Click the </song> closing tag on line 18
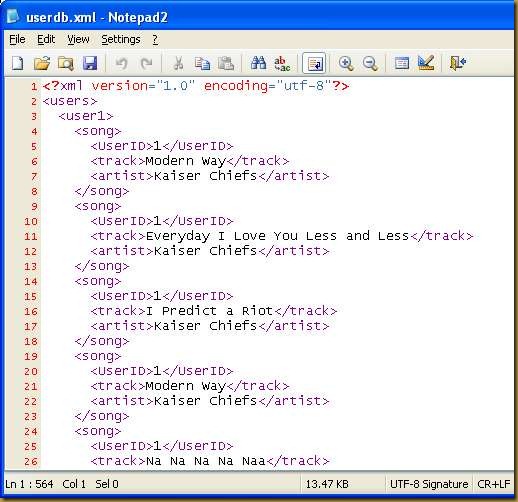This screenshot has width=518, height=502. pyautogui.click(x=102, y=341)
